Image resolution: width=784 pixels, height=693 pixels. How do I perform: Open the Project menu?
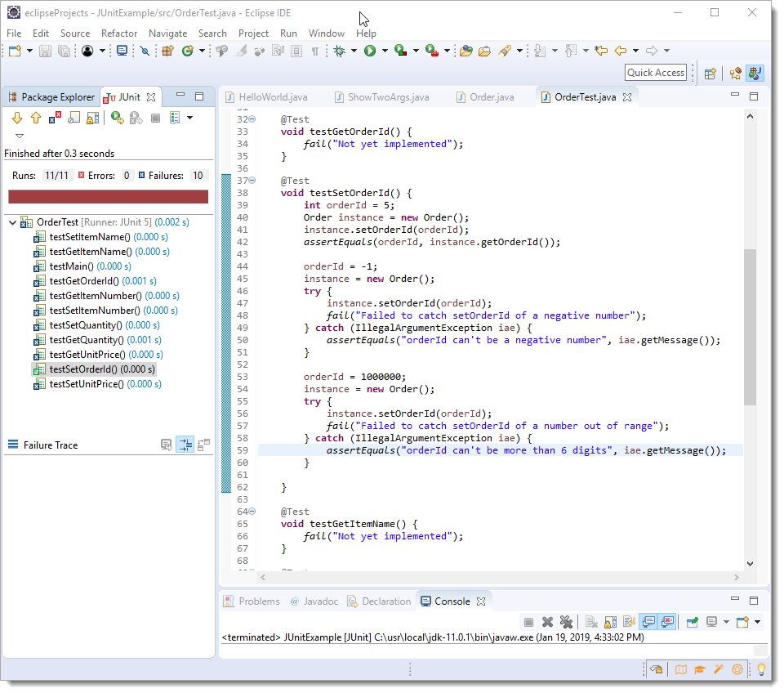pyautogui.click(x=253, y=34)
